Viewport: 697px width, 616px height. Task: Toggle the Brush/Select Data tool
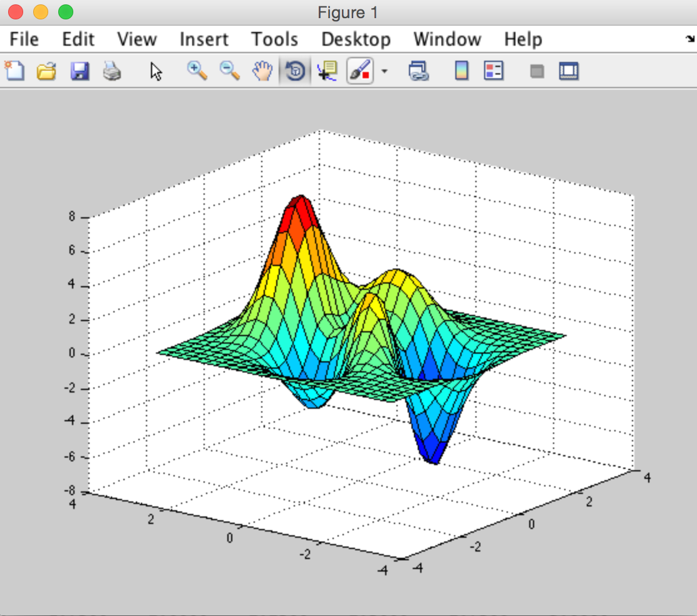pyautogui.click(x=360, y=71)
